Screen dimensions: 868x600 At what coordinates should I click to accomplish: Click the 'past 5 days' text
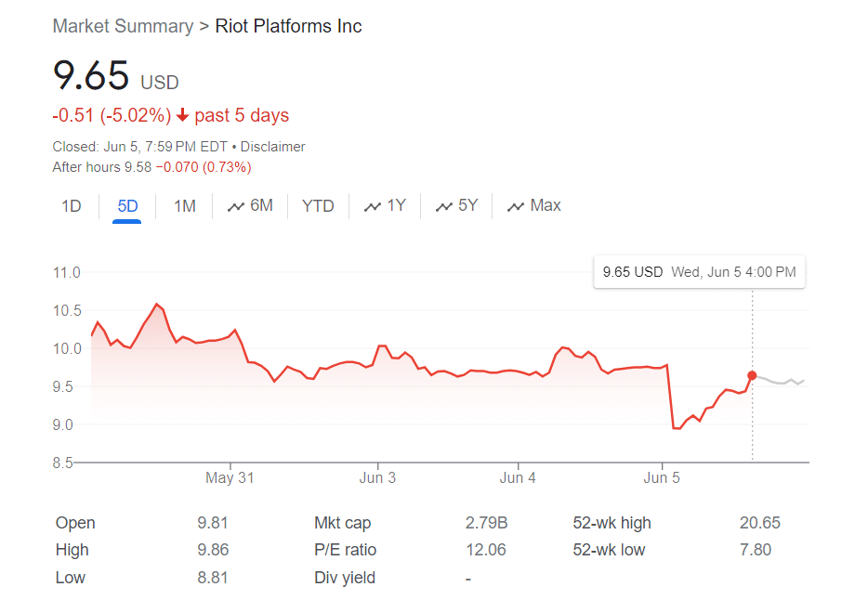(242, 115)
